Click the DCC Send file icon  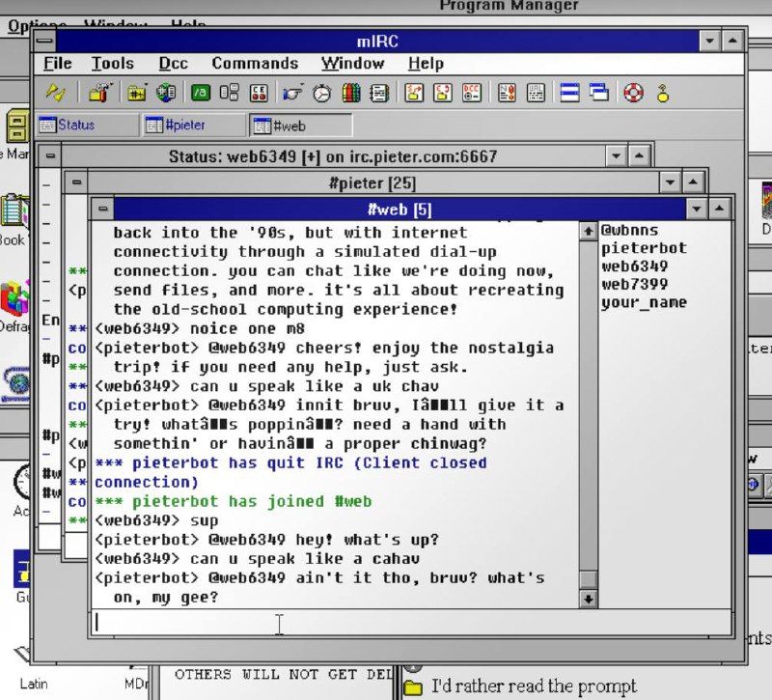tap(414, 93)
